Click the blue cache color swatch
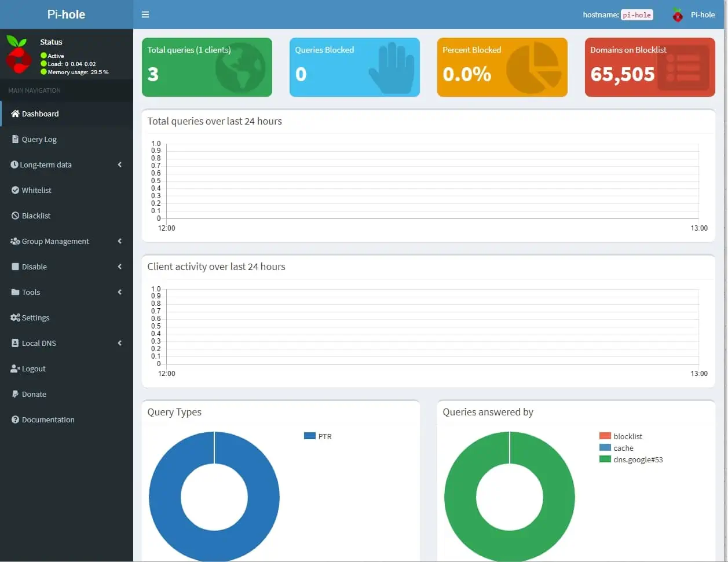The height and width of the screenshot is (562, 728). click(605, 447)
